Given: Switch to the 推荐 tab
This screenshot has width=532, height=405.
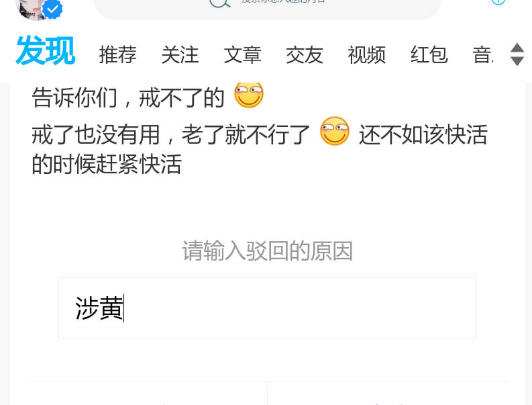Looking at the screenshot, I should 117,54.
